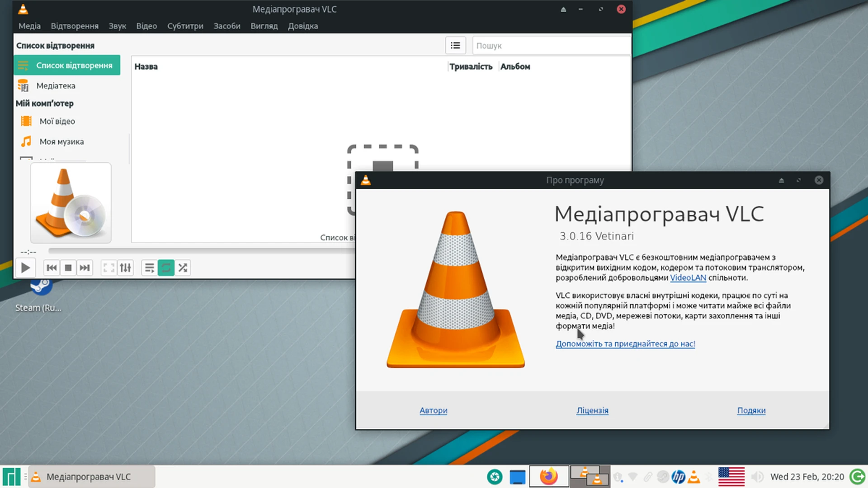This screenshot has height=488, width=868.
Task: Open the Звук menu
Action: coord(117,26)
